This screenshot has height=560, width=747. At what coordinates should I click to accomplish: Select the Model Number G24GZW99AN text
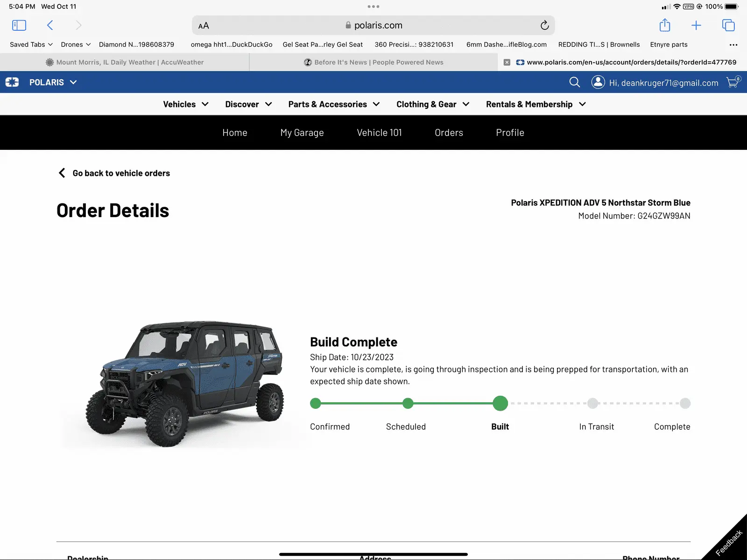coord(634,216)
